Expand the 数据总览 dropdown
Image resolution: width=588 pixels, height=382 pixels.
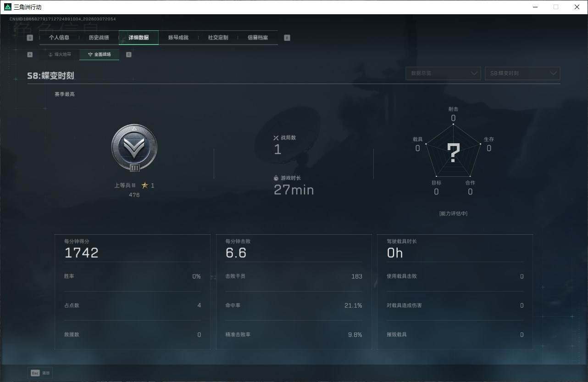coord(443,73)
